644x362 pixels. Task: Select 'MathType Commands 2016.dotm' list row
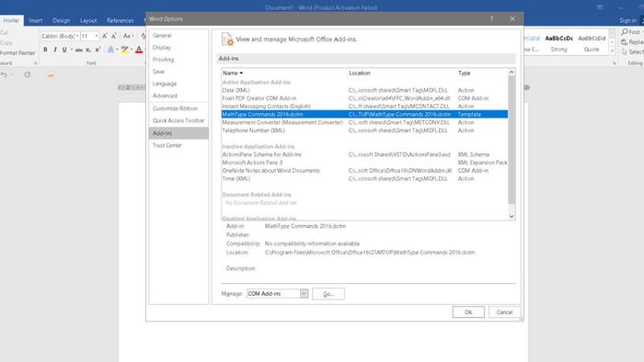[x=364, y=114]
